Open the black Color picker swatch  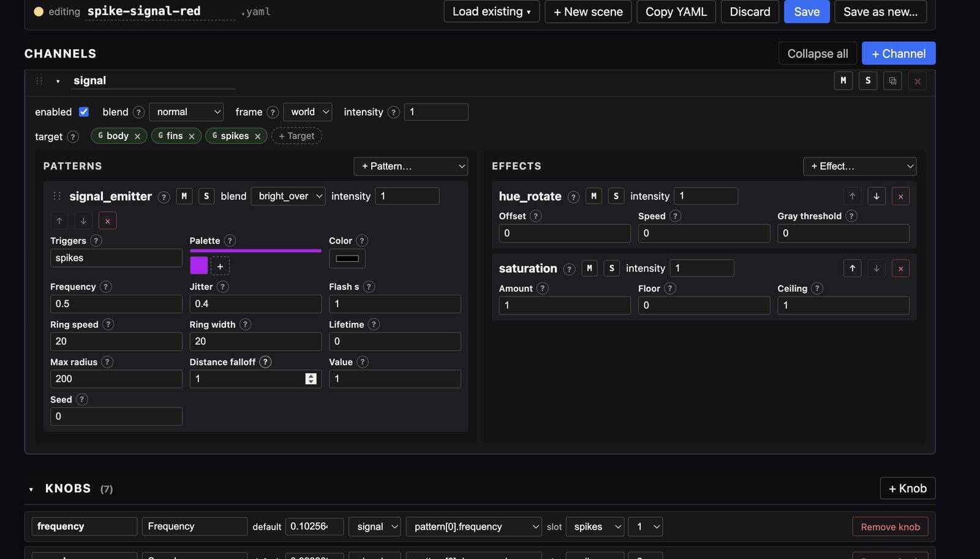347,259
